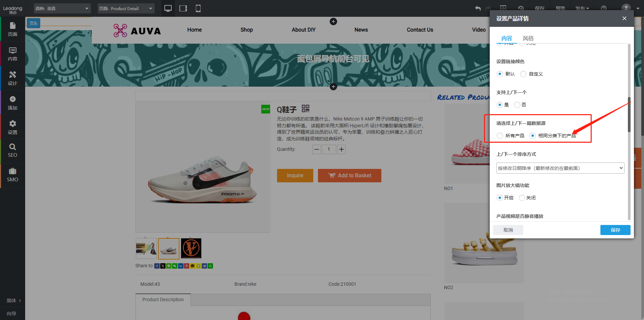Screen dimensions: 644x320
Task: Click the 取消 cancel button
Action: [508, 230]
